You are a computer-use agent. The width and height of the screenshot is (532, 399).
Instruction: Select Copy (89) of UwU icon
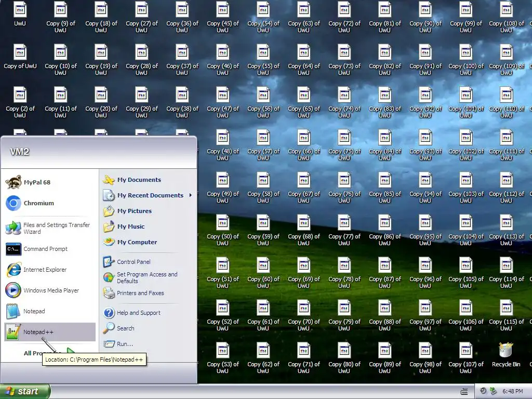pos(385,358)
